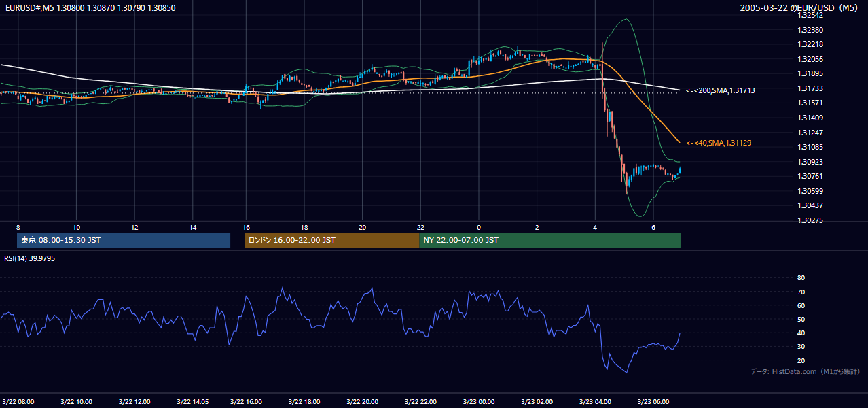The width and height of the screenshot is (868, 408).
Task: Click hour tick '12' under the price chart
Action: point(134,227)
